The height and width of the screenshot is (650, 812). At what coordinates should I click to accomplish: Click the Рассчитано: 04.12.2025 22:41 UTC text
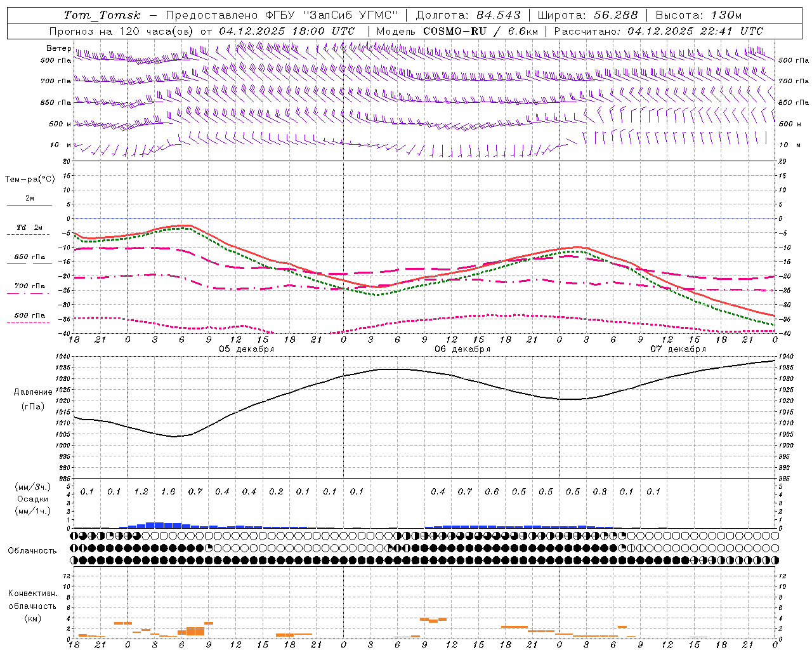coord(658,31)
